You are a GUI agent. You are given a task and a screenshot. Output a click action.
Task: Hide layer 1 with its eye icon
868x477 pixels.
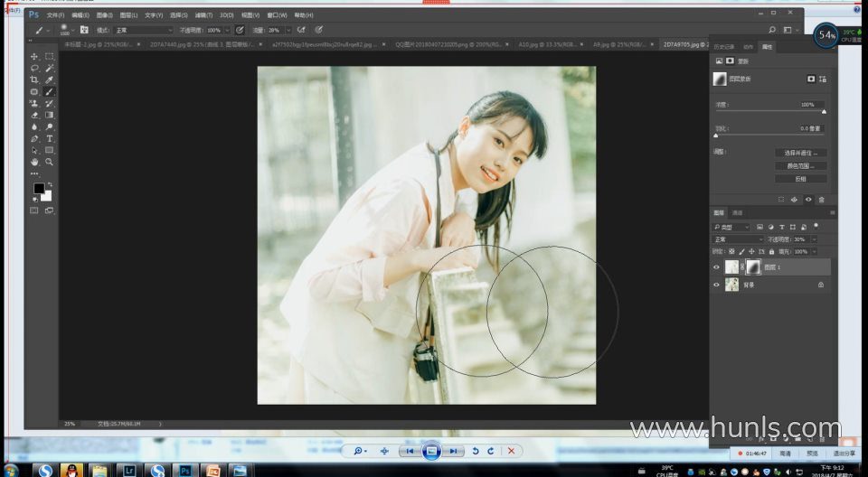tap(716, 267)
